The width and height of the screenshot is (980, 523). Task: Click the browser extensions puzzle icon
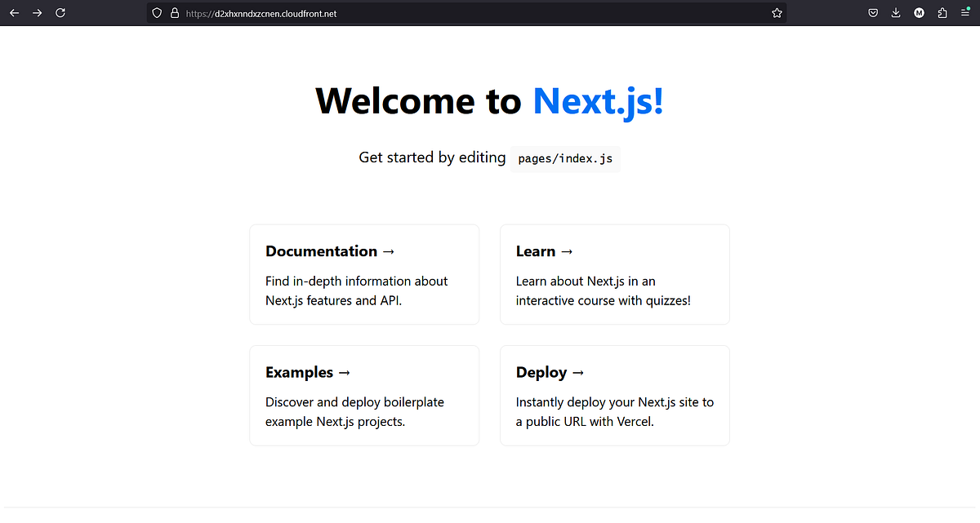pos(942,13)
